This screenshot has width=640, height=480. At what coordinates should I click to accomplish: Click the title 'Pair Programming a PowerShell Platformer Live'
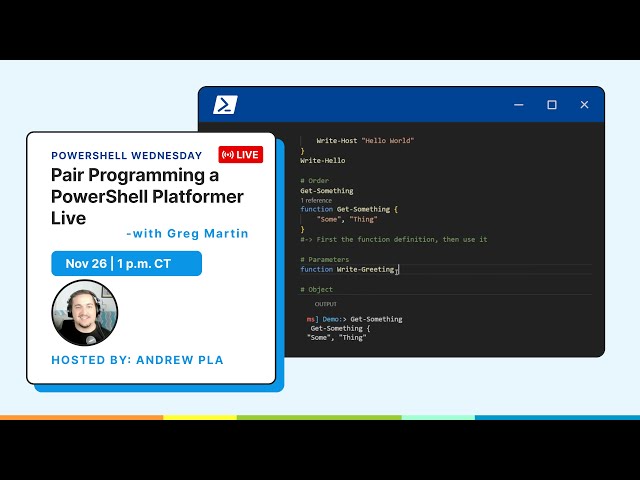pyautogui.click(x=147, y=196)
